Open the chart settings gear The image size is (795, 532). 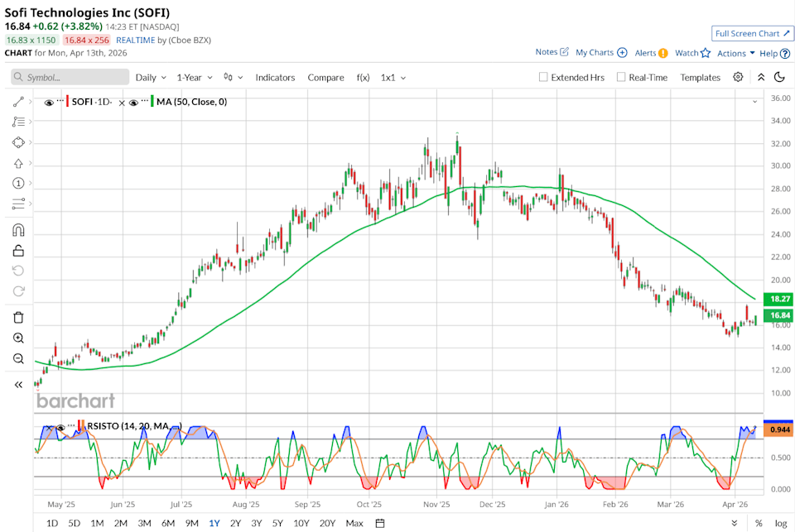point(736,77)
